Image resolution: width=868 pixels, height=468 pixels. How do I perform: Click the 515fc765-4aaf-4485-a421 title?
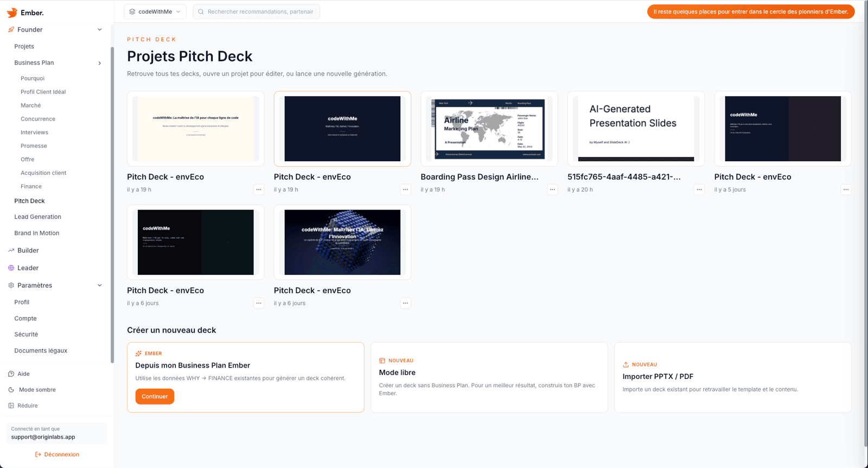[624, 177]
